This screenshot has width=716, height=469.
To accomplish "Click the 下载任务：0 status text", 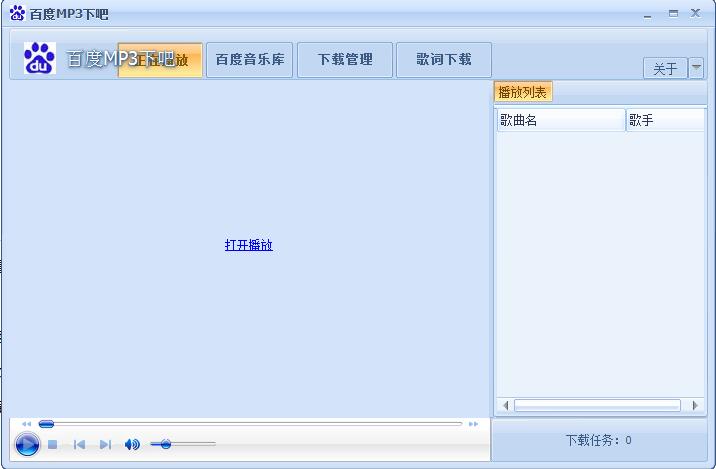I will [x=599, y=440].
